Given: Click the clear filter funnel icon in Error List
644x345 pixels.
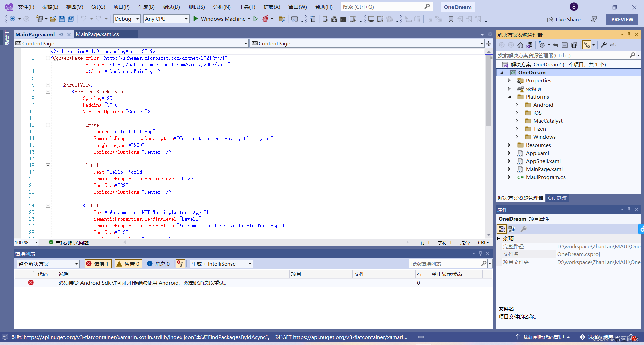Looking at the screenshot, I should click(x=180, y=264).
